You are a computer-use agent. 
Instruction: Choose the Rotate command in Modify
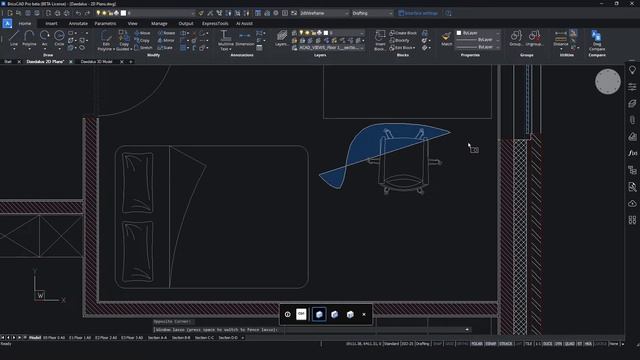pos(166,33)
